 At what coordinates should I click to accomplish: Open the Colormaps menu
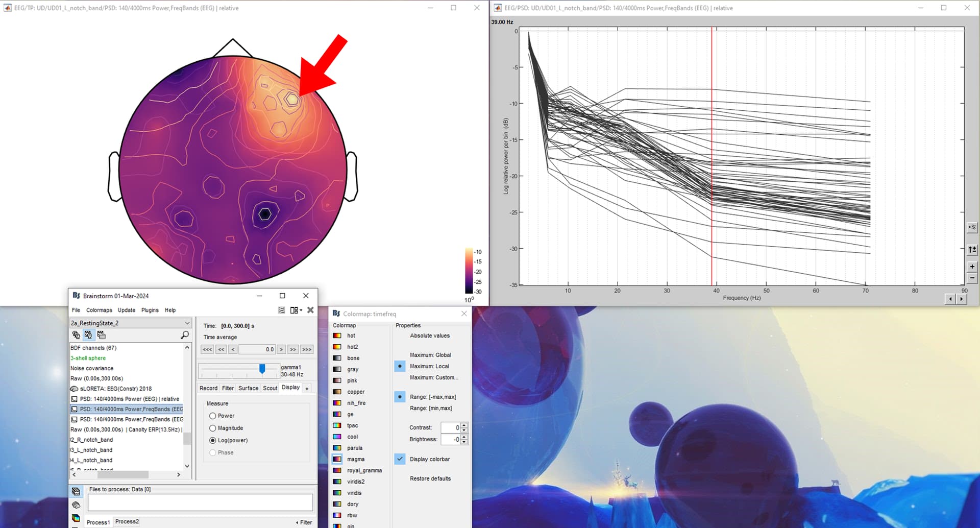pyautogui.click(x=99, y=310)
